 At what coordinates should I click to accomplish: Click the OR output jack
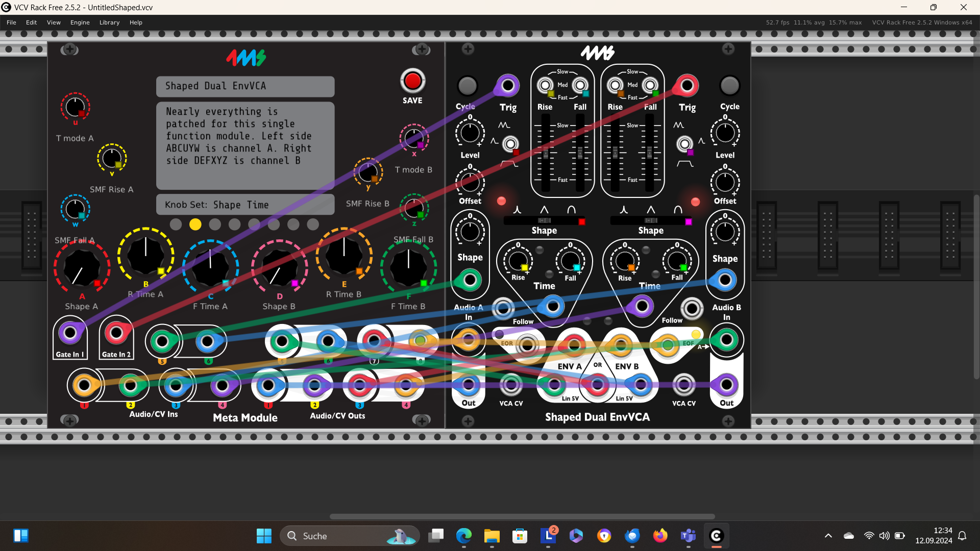pos(597,384)
